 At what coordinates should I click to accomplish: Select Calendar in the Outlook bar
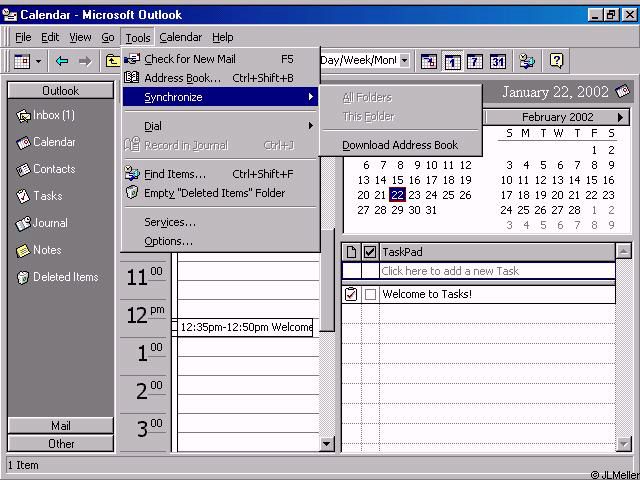[46, 142]
